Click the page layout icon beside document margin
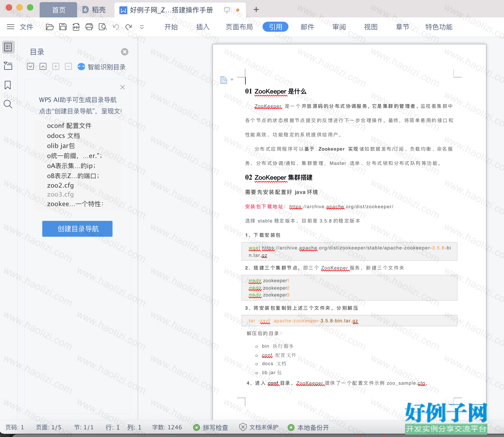 223,80
